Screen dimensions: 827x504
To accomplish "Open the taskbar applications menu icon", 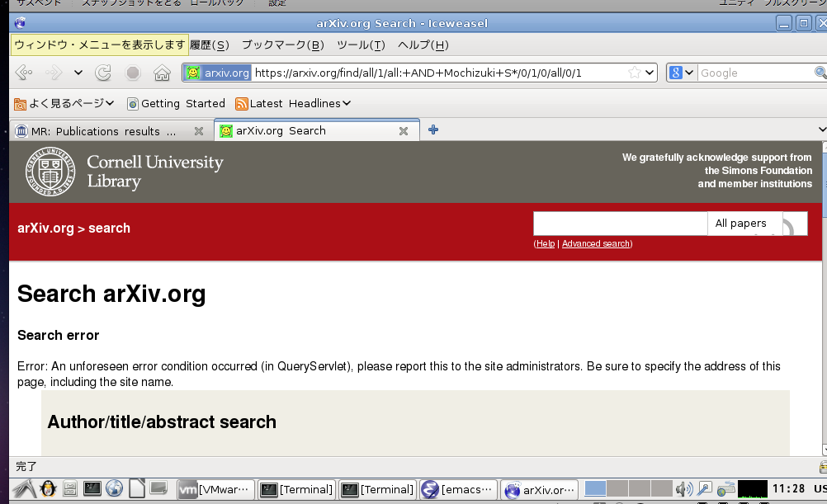I will pos(24,488).
